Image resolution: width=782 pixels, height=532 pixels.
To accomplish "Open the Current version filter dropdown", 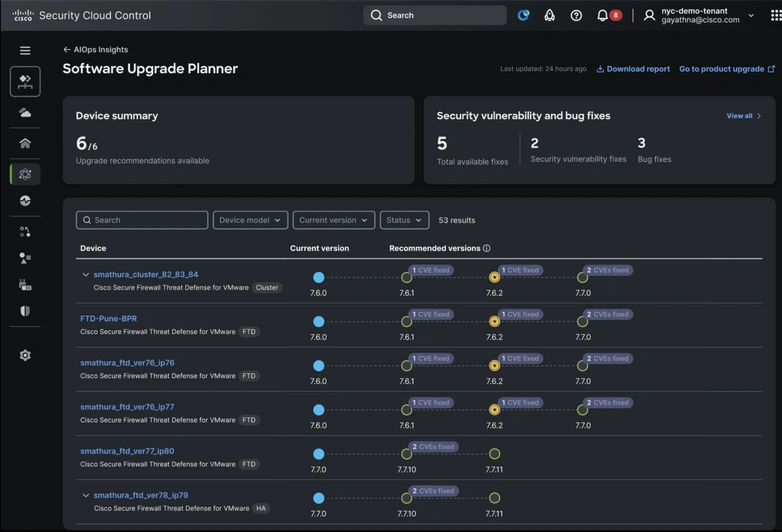I will point(334,220).
